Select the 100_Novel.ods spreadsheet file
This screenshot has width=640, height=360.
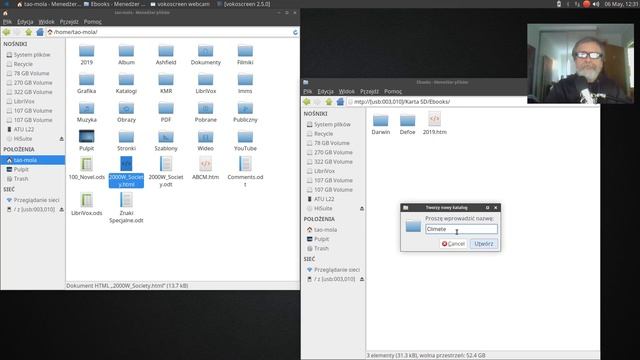coord(87,168)
